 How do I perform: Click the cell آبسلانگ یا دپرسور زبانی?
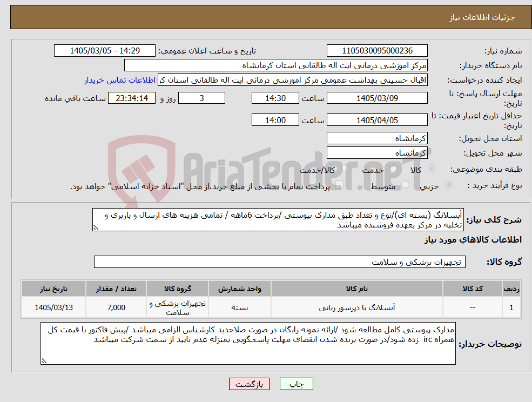click(356, 307)
